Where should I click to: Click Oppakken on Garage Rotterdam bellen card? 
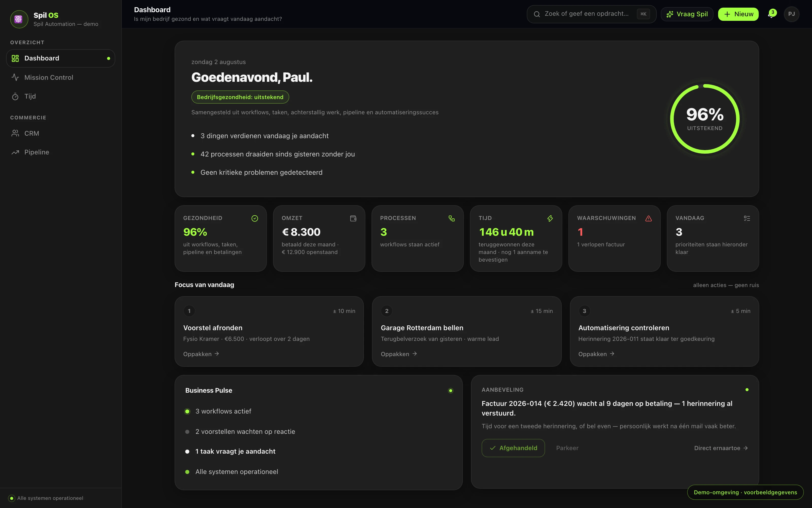tap(399, 354)
